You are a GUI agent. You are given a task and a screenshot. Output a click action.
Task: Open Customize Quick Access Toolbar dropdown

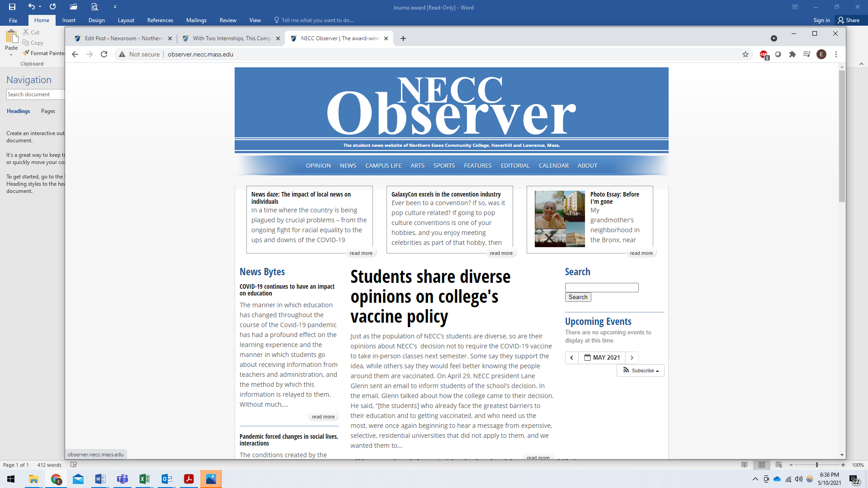tap(115, 7)
